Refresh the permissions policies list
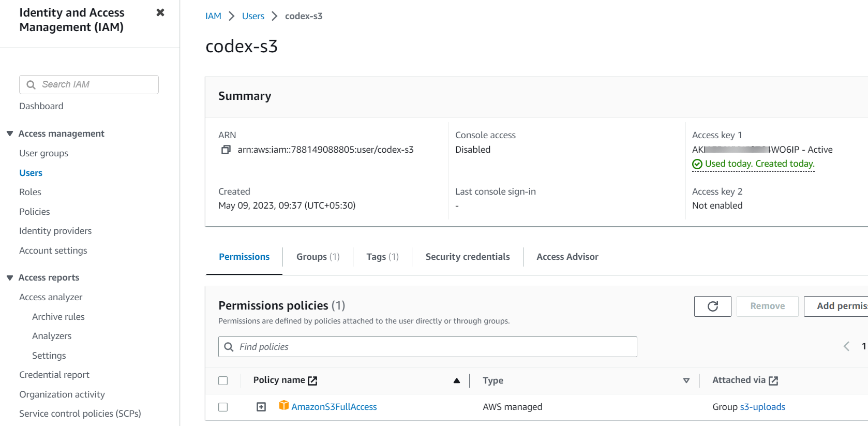Image resolution: width=868 pixels, height=426 pixels. pos(712,306)
